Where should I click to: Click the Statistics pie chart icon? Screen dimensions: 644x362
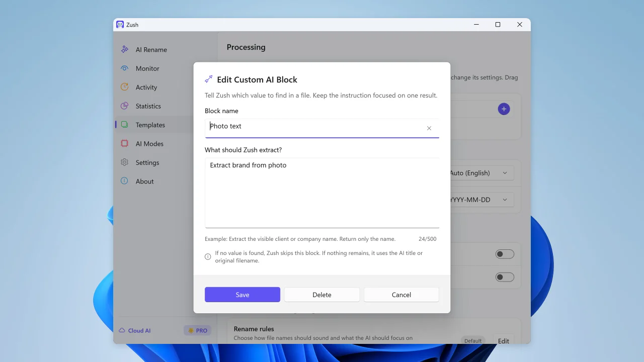[x=124, y=106]
